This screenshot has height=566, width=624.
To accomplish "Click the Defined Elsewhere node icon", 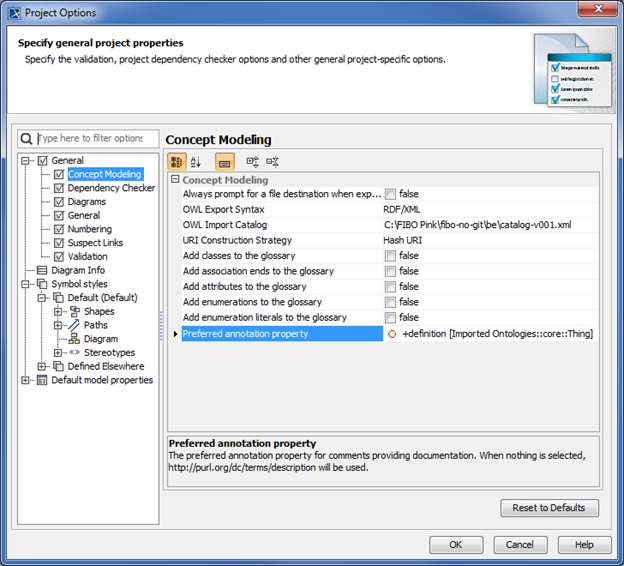I will point(58,366).
